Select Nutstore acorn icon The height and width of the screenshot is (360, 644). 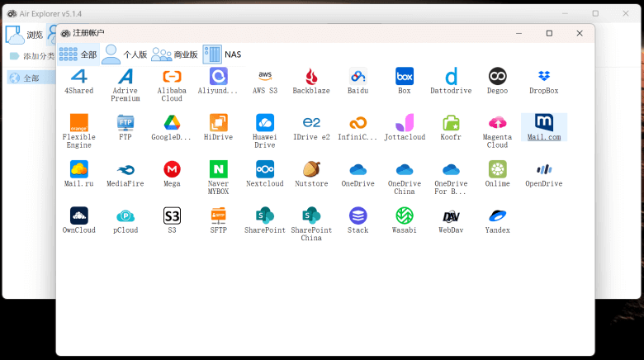pos(311,169)
